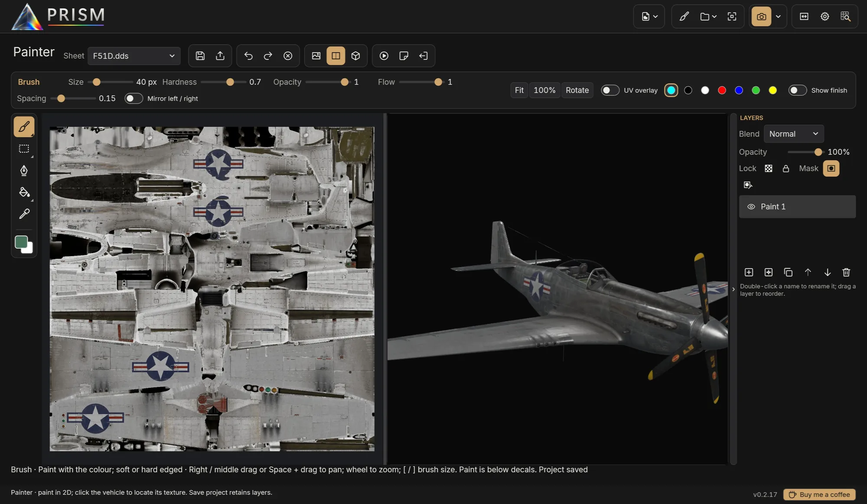Switch to 2D image-only view
Viewport: 867px width, 504px height.
[x=316, y=55]
